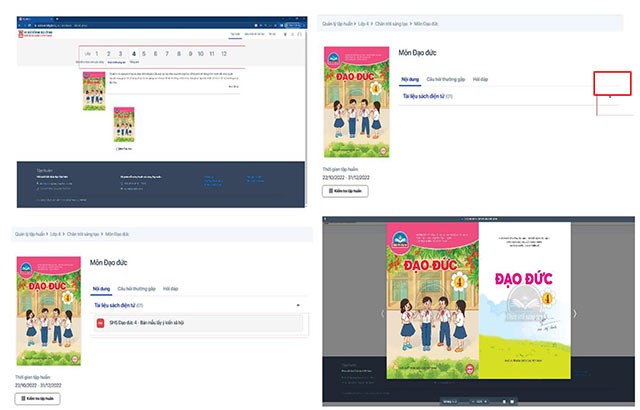Click Kiểm tra tập huấn button in top-right panel
Screen dimensions: 640x410
click(x=345, y=191)
